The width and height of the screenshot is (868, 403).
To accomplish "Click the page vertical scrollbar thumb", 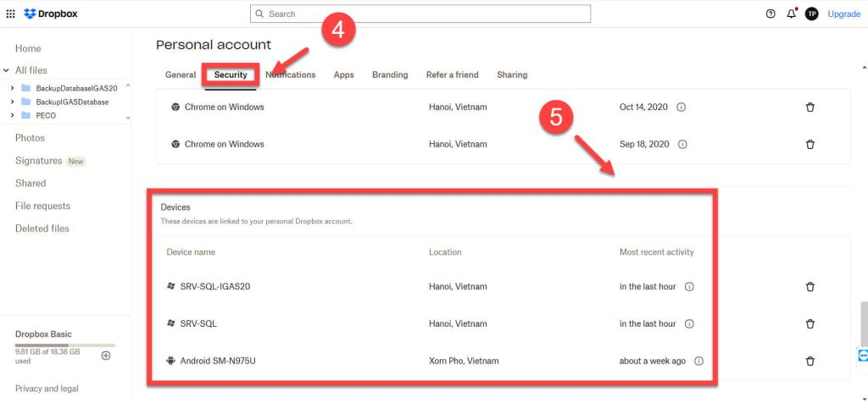I will pyautogui.click(x=864, y=324).
